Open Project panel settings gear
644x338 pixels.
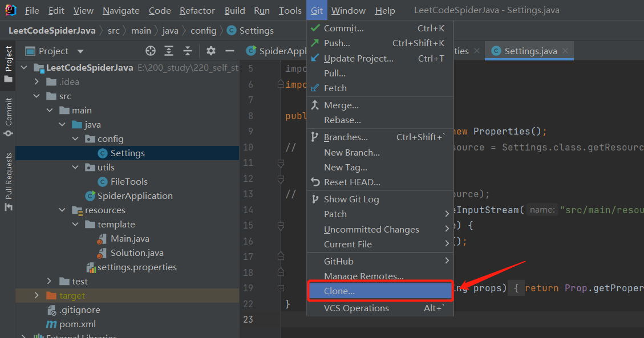click(211, 51)
